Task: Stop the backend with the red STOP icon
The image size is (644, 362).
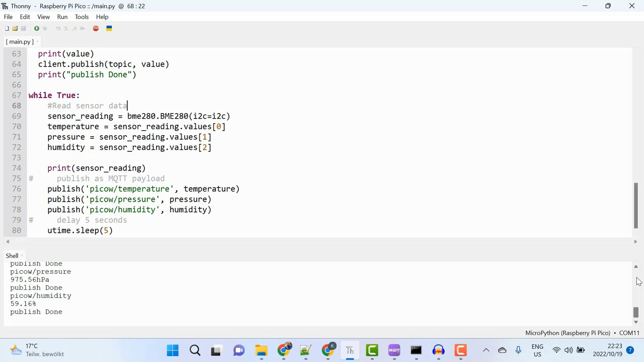Action: point(96,29)
